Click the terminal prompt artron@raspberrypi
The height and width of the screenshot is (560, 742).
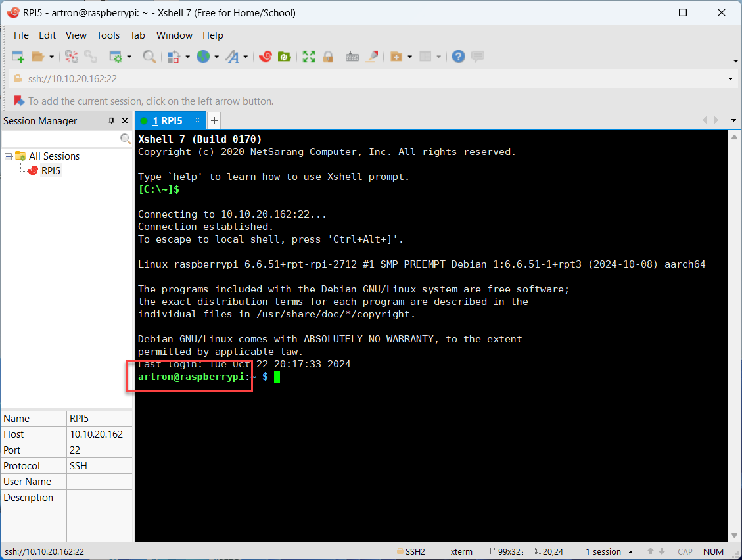pyautogui.click(x=191, y=377)
